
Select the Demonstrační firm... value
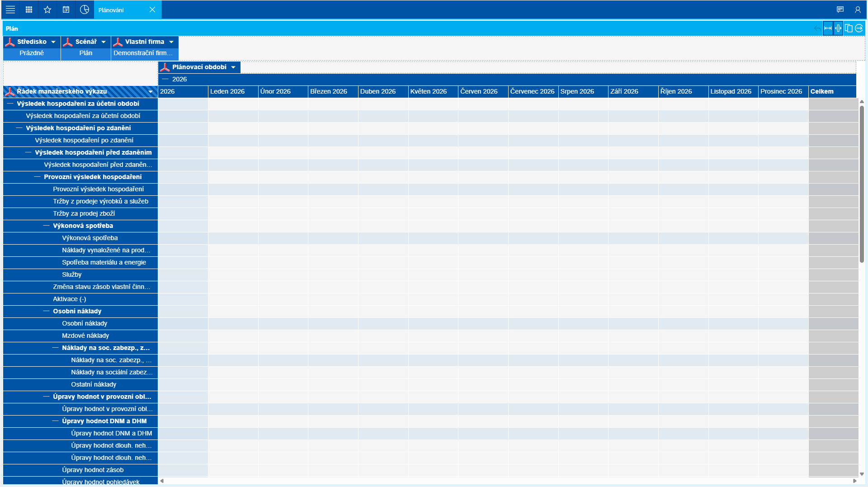click(145, 53)
